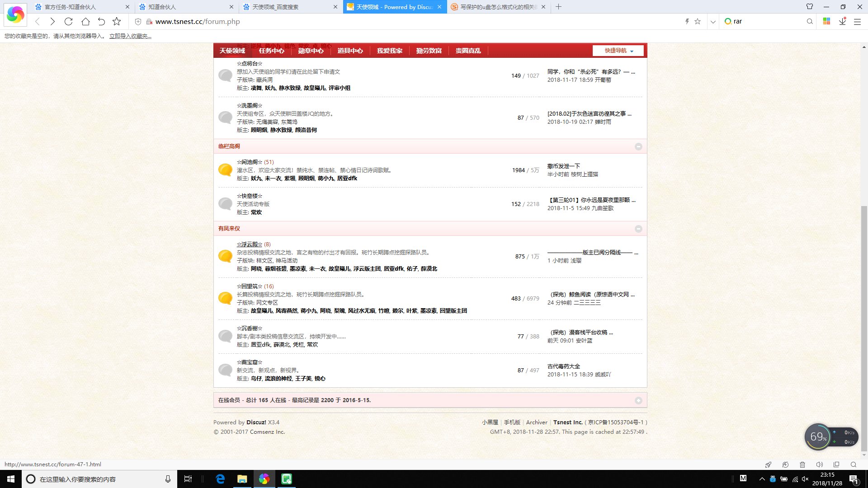868x488 pixels.
Task: Open the hamburger main menu icon
Action: pyautogui.click(x=857, y=21)
